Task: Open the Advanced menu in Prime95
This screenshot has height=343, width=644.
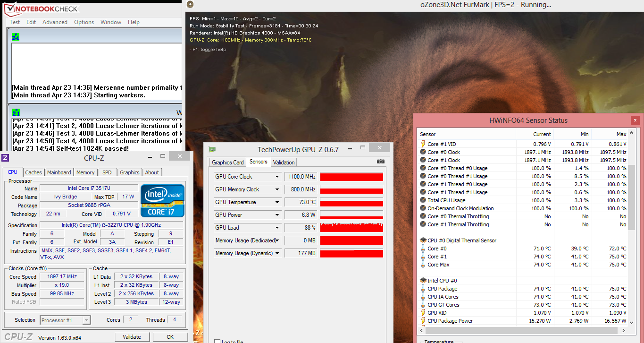Action: (x=55, y=22)
